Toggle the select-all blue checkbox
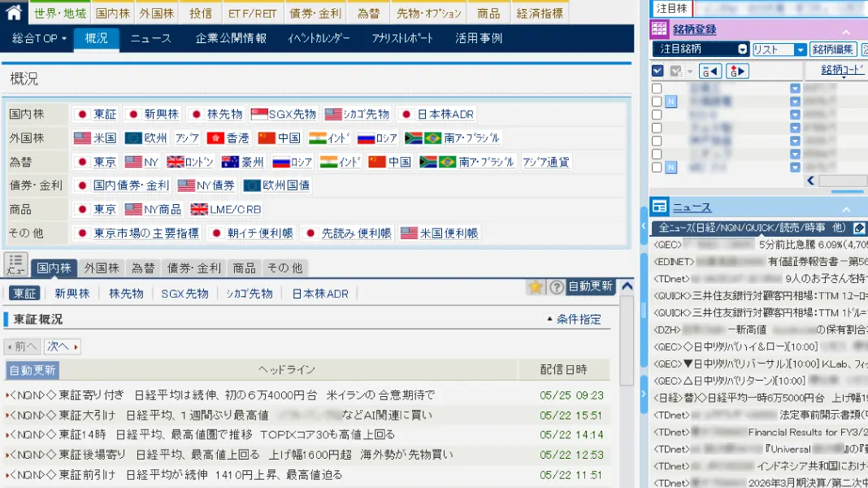This screenshot has height=488, width=868. [658, 71]
